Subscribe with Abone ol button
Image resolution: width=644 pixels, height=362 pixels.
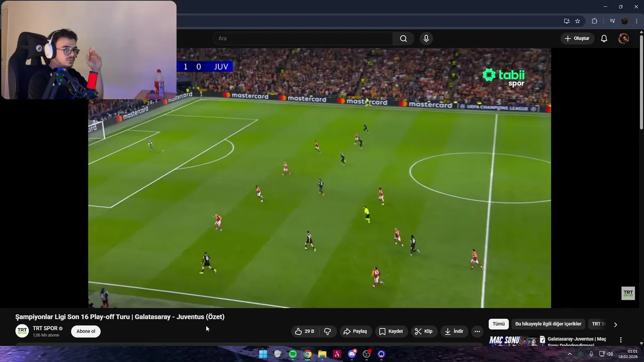(x=86, y=331)
